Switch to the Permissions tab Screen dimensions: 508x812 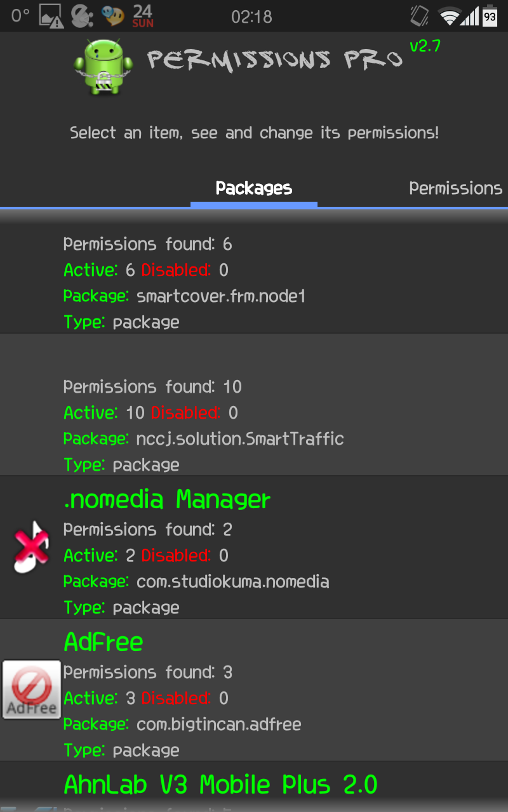455,188
